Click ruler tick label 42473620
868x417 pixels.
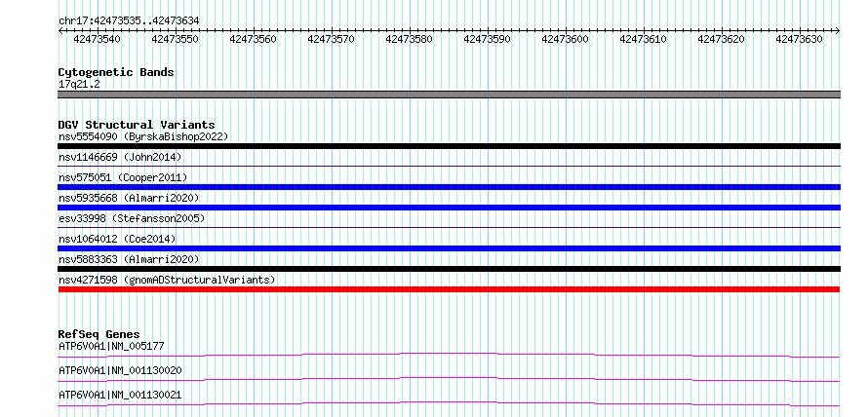click(x=722, y=39)
